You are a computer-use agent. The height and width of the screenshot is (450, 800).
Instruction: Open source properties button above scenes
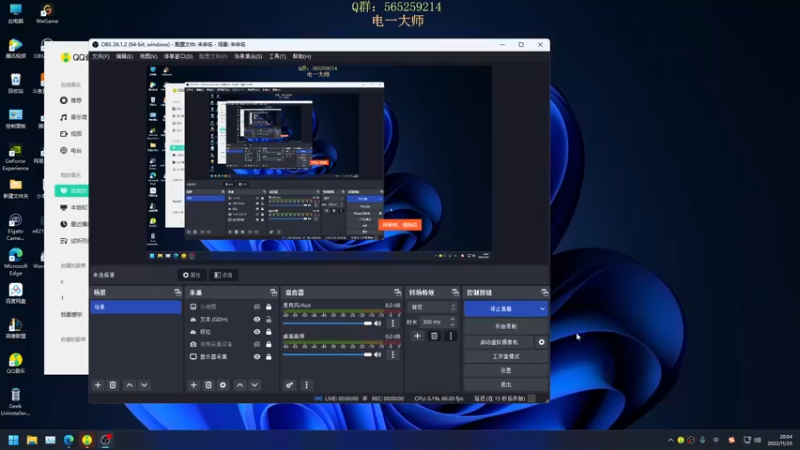[x=192, y=275]
